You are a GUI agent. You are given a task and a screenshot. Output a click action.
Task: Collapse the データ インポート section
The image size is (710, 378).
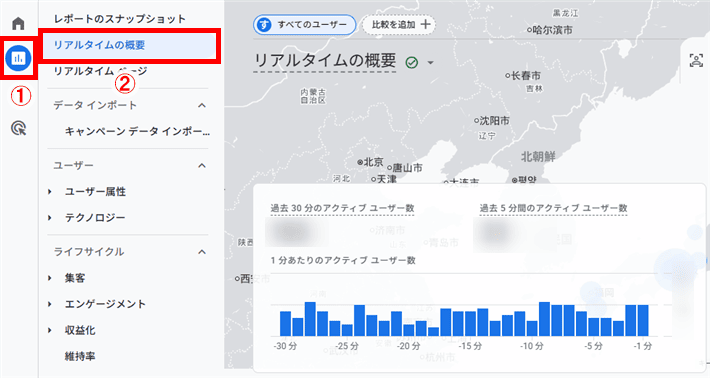point(201,105)
